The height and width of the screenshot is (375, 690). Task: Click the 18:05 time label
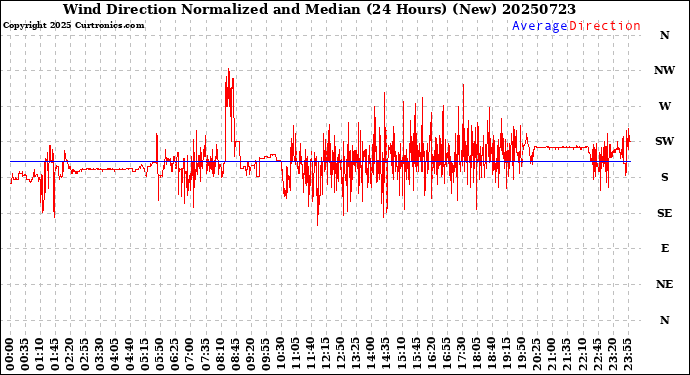pyautogui.click(x=477, y=354)
